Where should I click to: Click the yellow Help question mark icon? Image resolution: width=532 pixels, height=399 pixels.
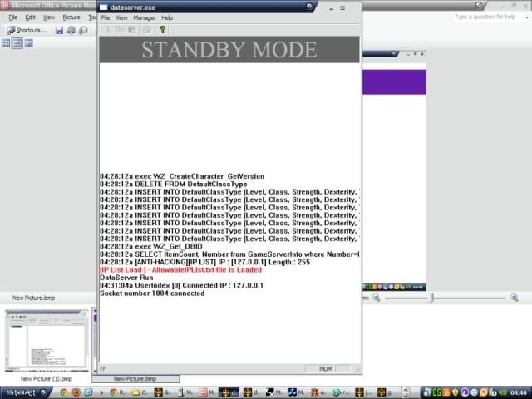point(163,29)
